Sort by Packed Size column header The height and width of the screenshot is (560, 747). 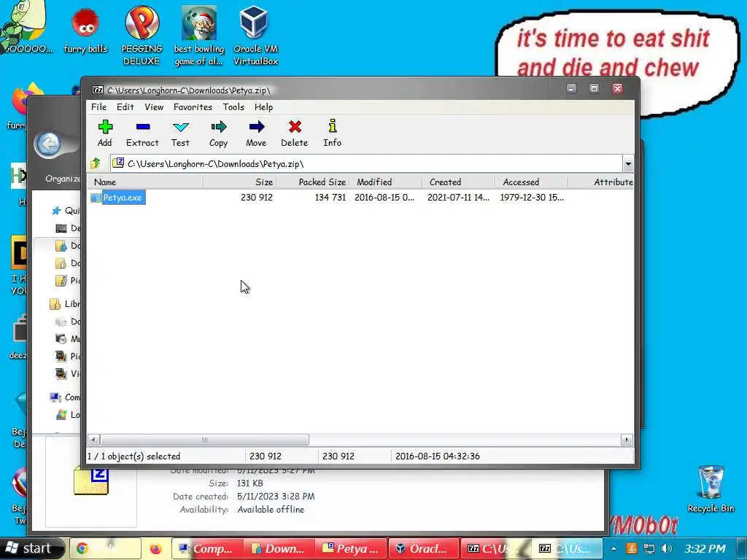[x=313, y=182]
